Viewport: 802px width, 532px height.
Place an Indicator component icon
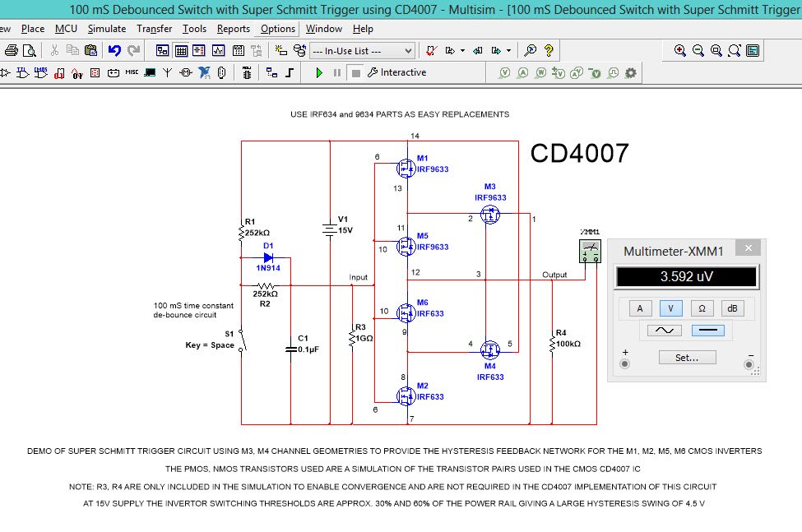click(x=95, y=72)
